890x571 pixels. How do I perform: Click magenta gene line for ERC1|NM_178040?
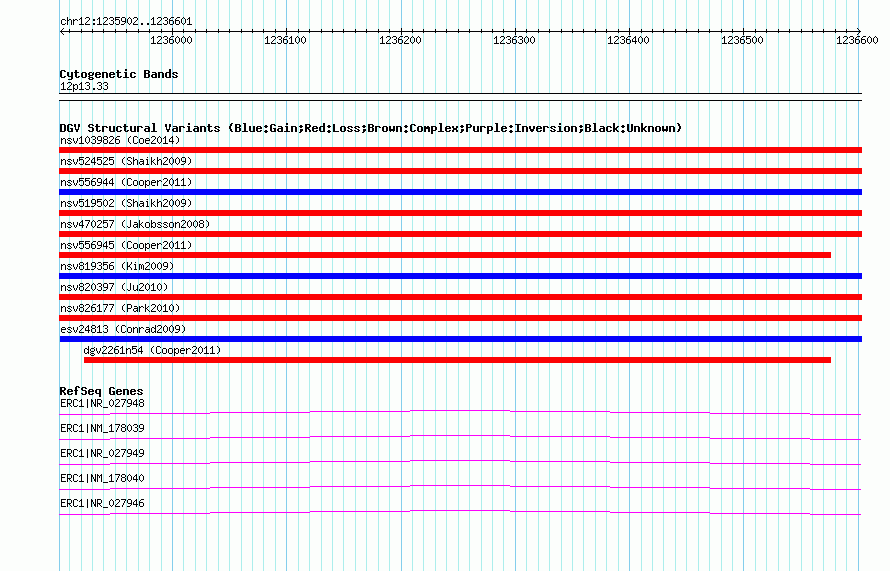[460, 487]
